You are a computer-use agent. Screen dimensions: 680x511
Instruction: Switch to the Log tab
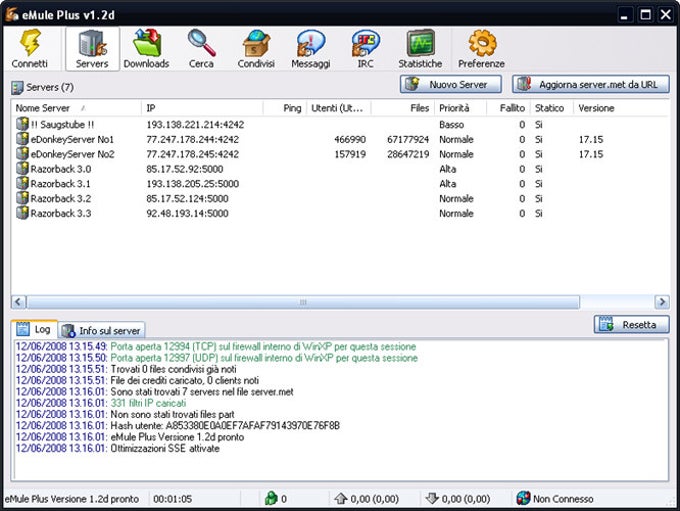coord(35,329)
